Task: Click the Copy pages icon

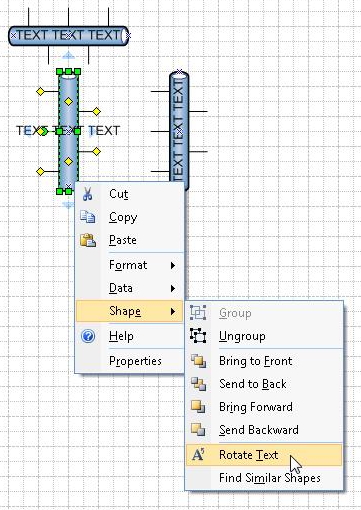Action: pyautogui.click(x=88, y=217)
